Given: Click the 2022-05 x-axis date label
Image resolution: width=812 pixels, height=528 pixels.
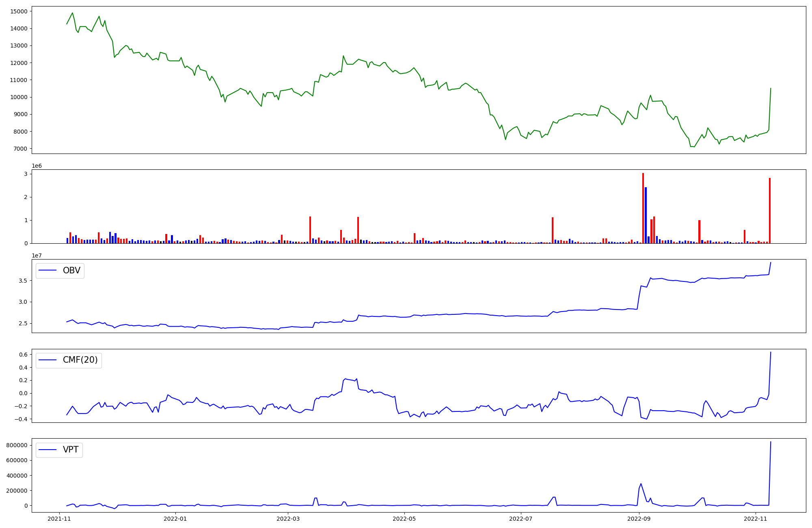Looking at the screenshot, I should (405, 519).
